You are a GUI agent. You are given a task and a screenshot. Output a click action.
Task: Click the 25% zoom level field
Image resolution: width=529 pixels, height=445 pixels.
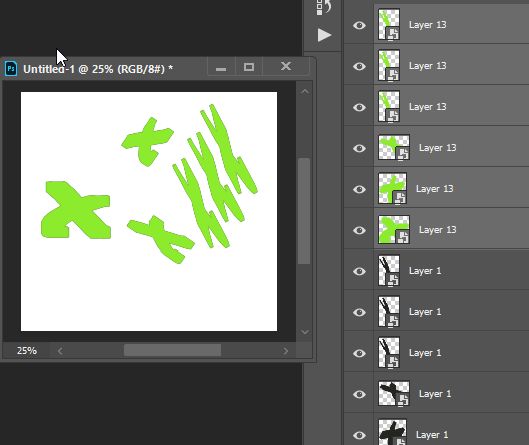coord(27,351)
